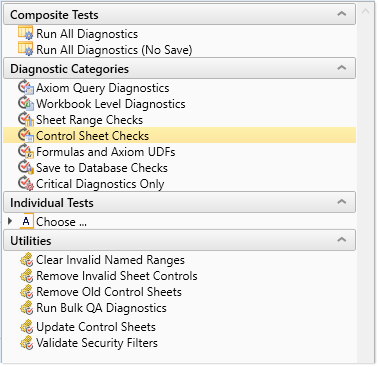Launch Run Bulk QA Diagnostics
Screen dimensions: 379x367
pyautogui.click(x=101, y=308)
